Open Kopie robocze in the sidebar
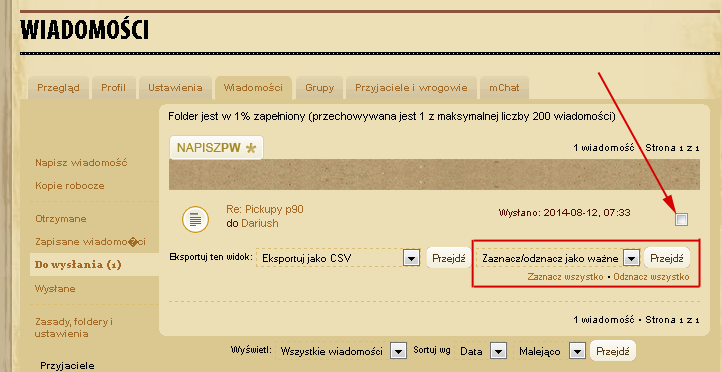The width and height of the screenshot is (722, 372). click(70, 186)
